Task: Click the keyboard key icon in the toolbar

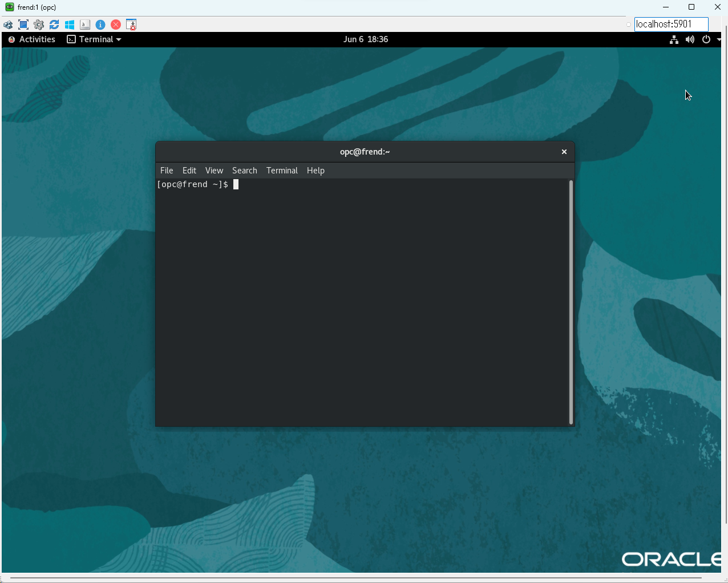Action: (85, 25)
